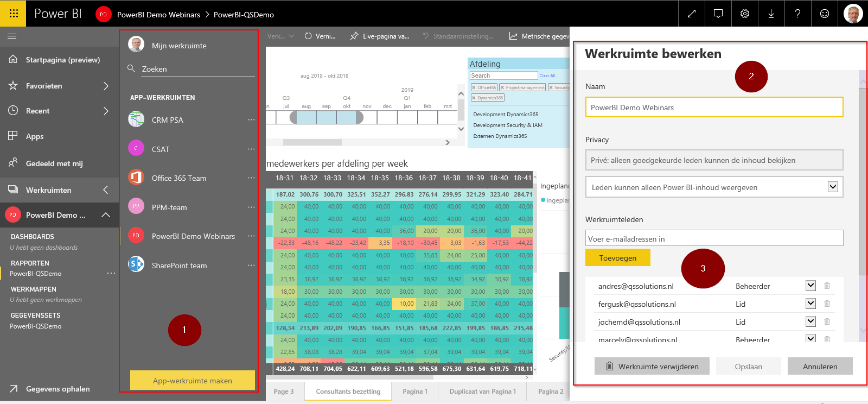Expand the Recent chevron
This screenshot has height=404, width=868.
point(106,111)
